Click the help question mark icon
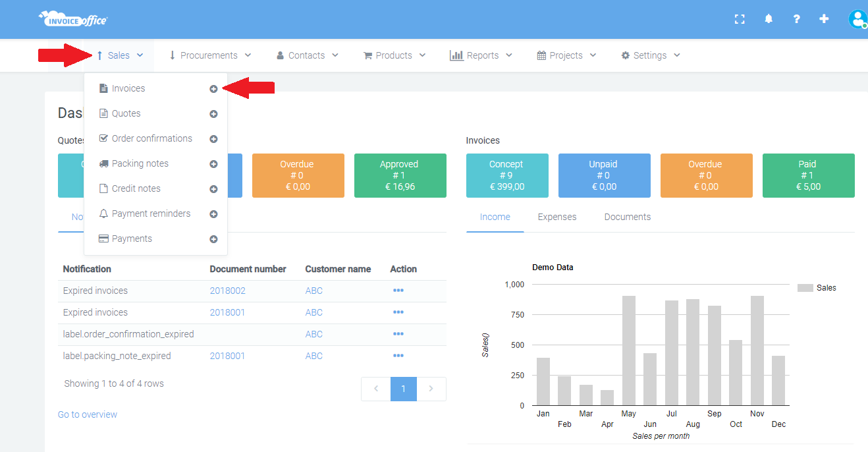This screenshot has width=868, height=452. click(796, 19)
